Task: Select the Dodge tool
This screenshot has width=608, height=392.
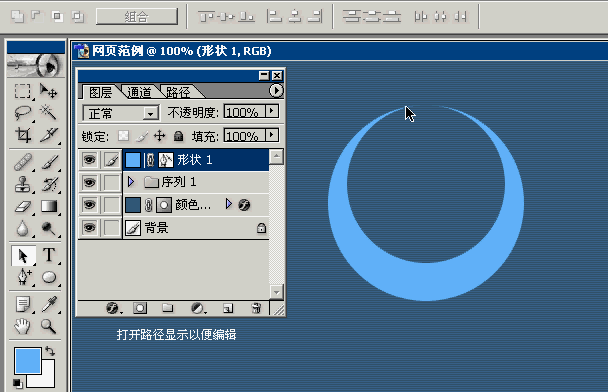Action: pos(49,228)
